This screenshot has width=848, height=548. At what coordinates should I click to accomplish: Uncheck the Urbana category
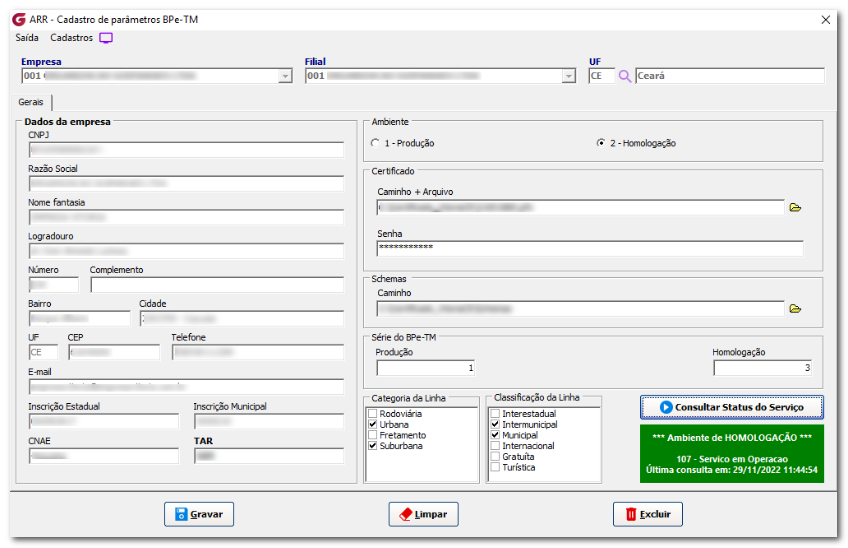373,425
